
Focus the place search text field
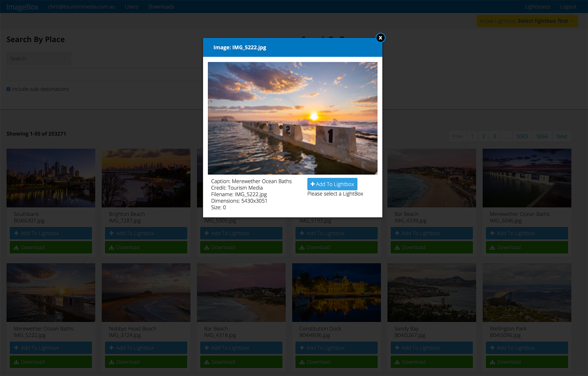[x=105, y=74]
